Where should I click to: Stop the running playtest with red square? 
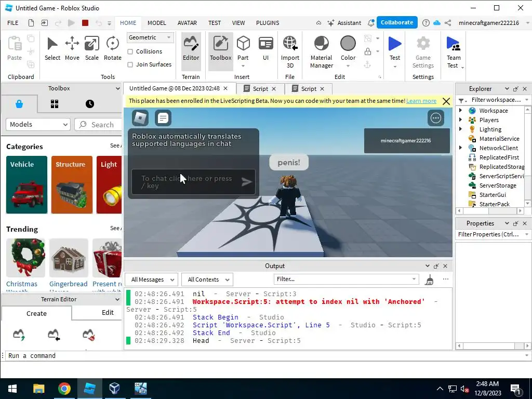point(85,23)
